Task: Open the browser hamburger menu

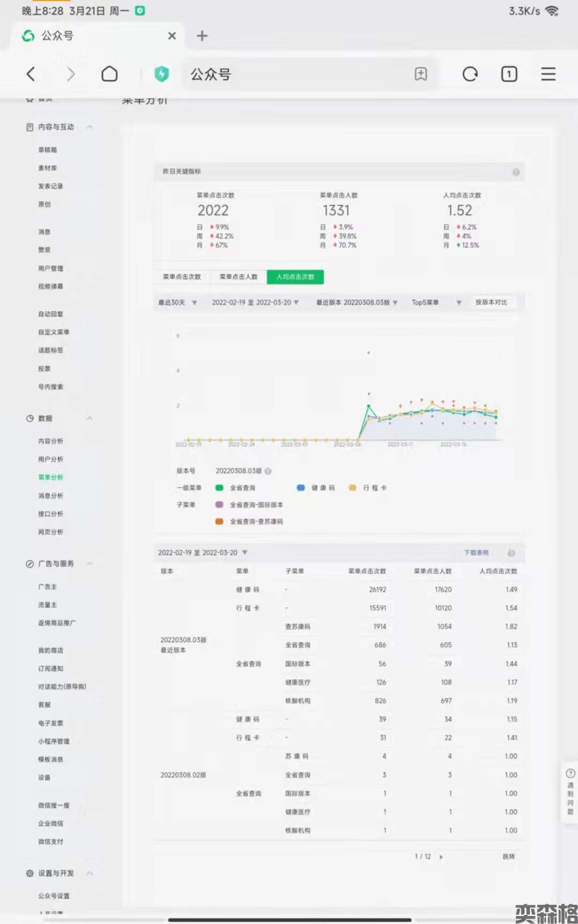Action: point(548,74)
